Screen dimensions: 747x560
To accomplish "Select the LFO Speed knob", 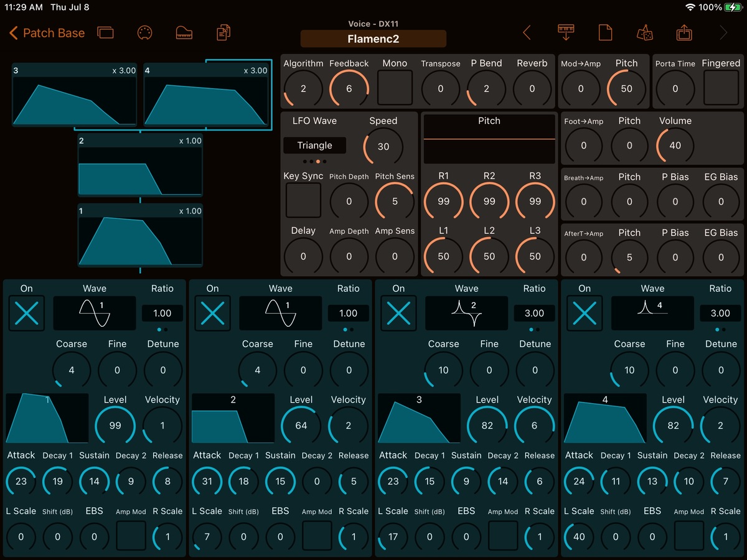I will [383, 146].
